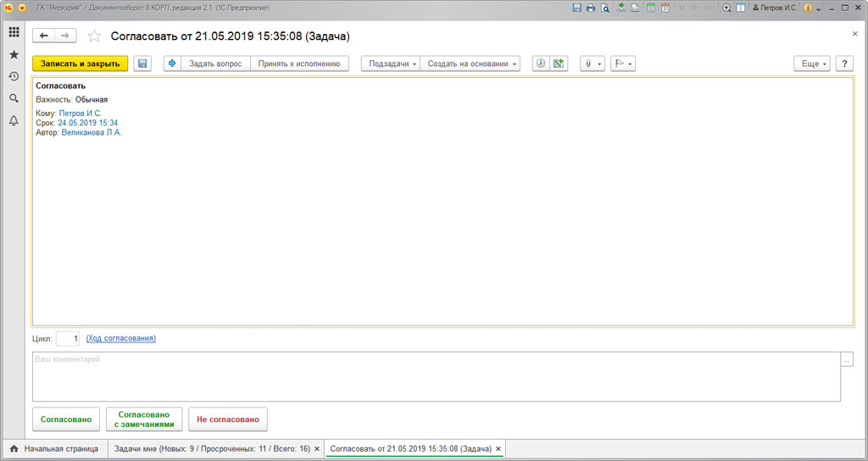
Task: Open the sections menu grid icon
Action: click(14, 32)
